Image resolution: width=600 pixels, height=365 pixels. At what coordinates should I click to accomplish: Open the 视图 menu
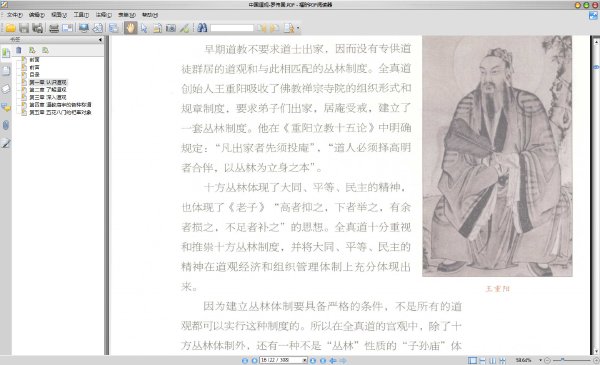59,15
